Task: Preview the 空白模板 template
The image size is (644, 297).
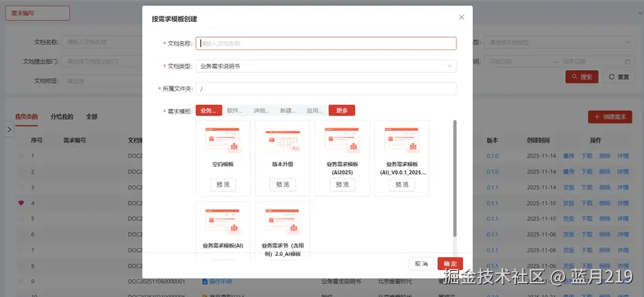Action: coord(223,185)
